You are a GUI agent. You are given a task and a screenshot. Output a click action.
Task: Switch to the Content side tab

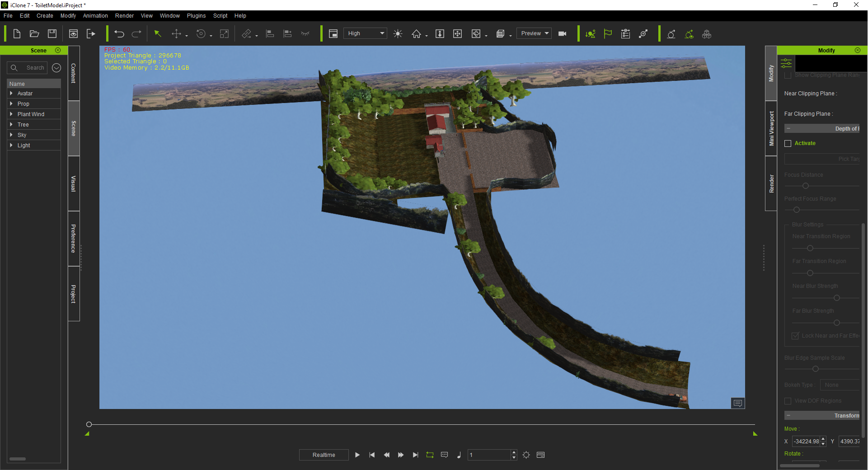pyautogui.click(x=74, y=73)
